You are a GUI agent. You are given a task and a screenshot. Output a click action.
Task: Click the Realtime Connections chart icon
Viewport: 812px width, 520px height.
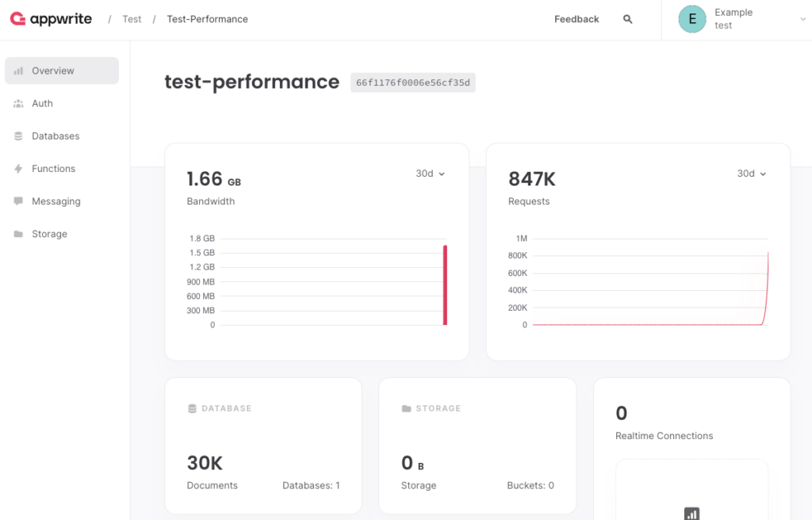[691, 513]
